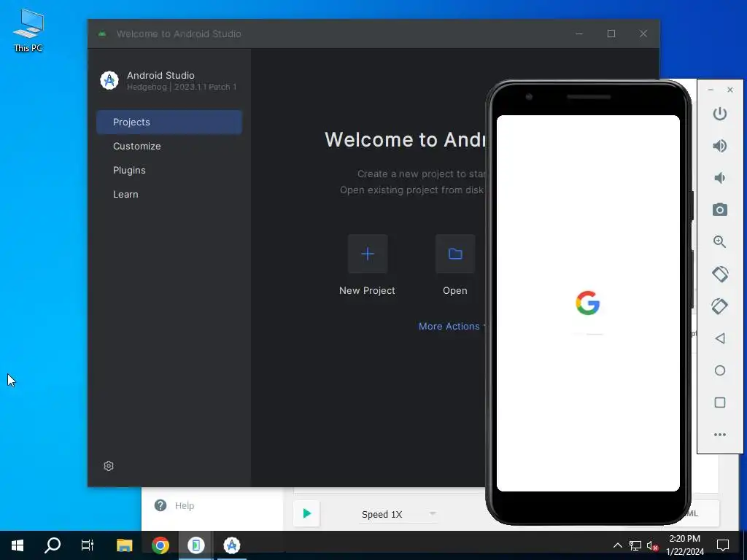Viewport: 747px width, 560px height.
Task: Open Task View from the taskbar
Action: click(88, 545)
